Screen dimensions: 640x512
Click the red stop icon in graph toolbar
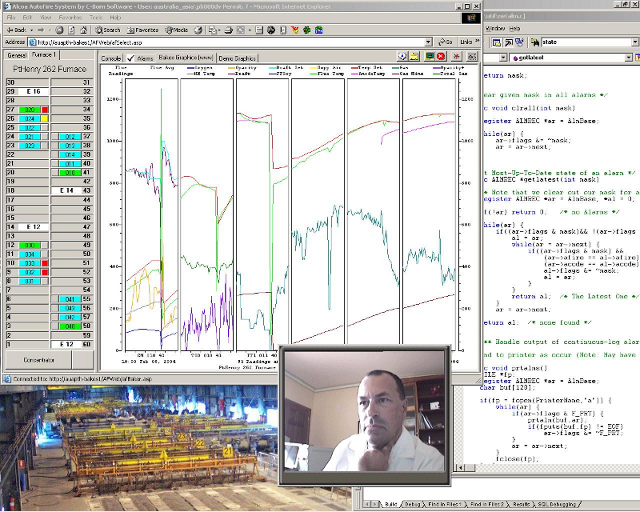tap(441, 56)
